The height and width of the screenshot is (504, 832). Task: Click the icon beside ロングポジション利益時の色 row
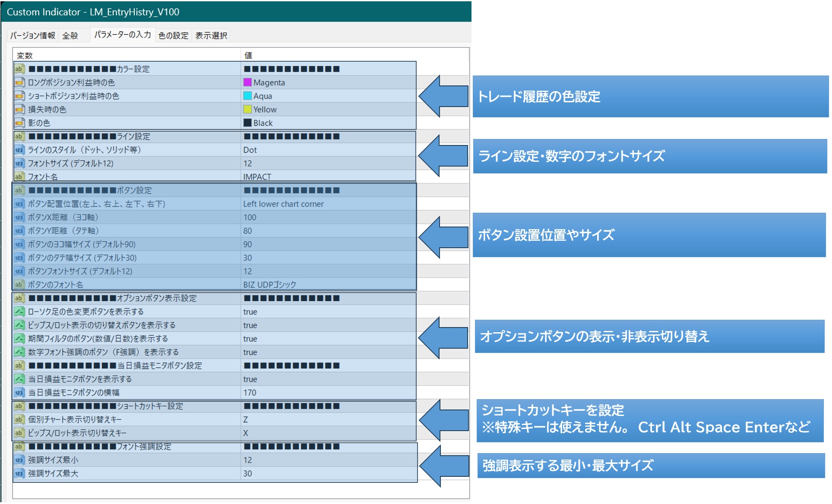point(19,82)
